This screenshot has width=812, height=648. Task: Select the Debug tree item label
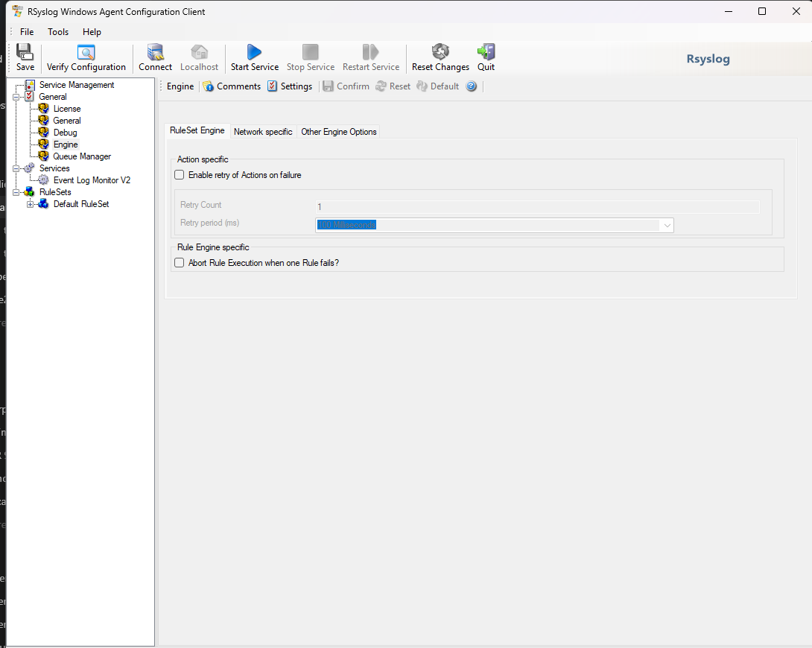[x=66, y=133]
